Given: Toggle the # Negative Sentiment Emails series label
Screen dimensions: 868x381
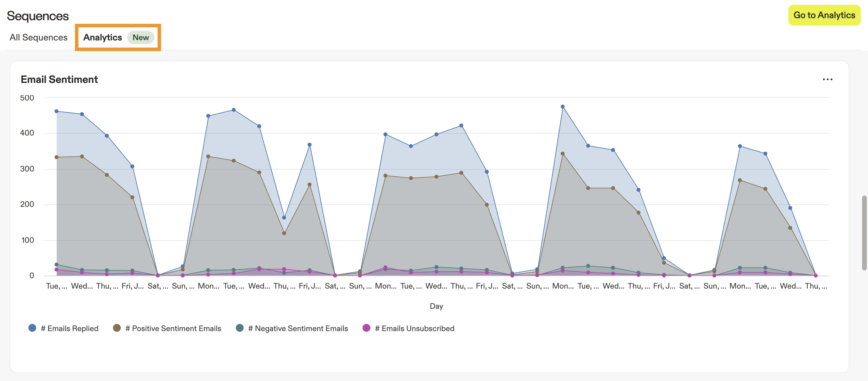Looking at the screenshot, I should [x=298, y=328].
